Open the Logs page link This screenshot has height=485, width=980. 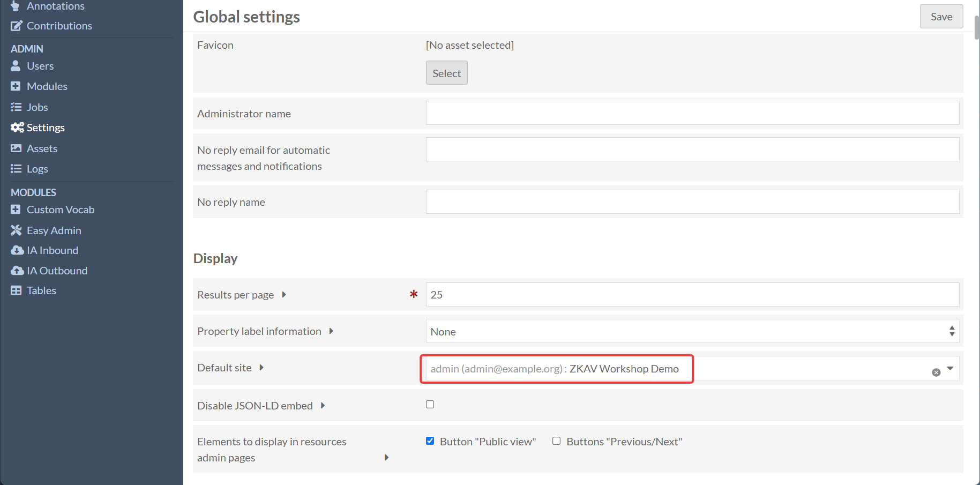point(38,169)
